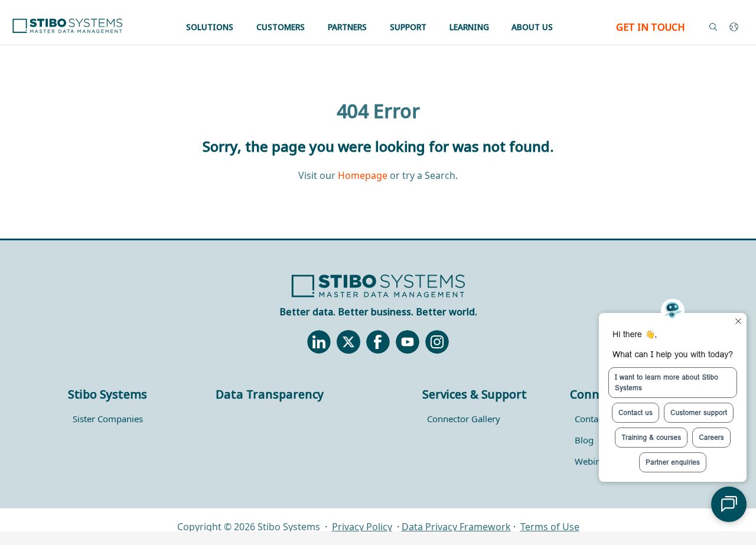
Task: Open the Solutions menu
Action: pyautogui.click(x=210, y=27)
